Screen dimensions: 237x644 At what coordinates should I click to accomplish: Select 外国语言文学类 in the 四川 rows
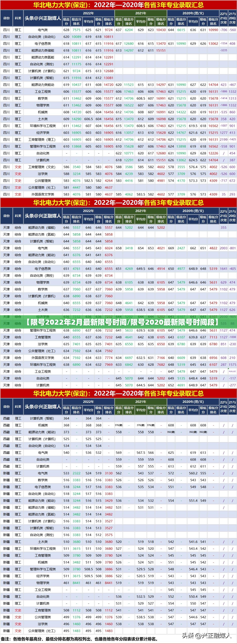point(43,194)
